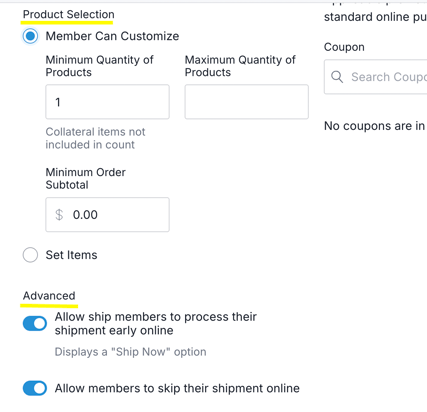Image resolution: width=427 pixels, height=412 pixels.
Task: Click the Displays a Ship Now option hint
Action: pyautogui.click(x=131, y=352)
